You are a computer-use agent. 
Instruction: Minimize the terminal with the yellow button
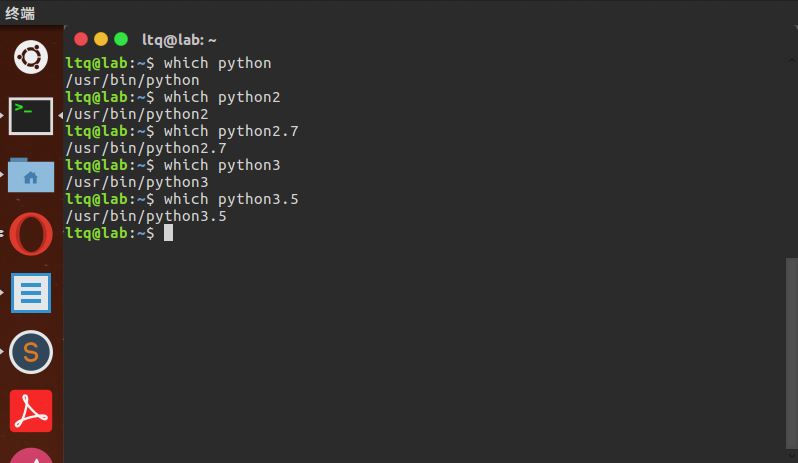coord(101,39)
